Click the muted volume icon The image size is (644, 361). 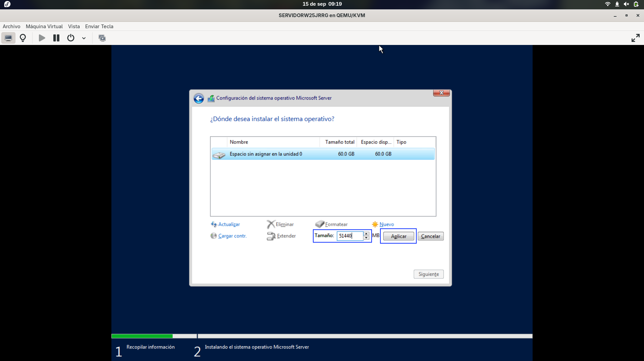(x=626, y=4)
